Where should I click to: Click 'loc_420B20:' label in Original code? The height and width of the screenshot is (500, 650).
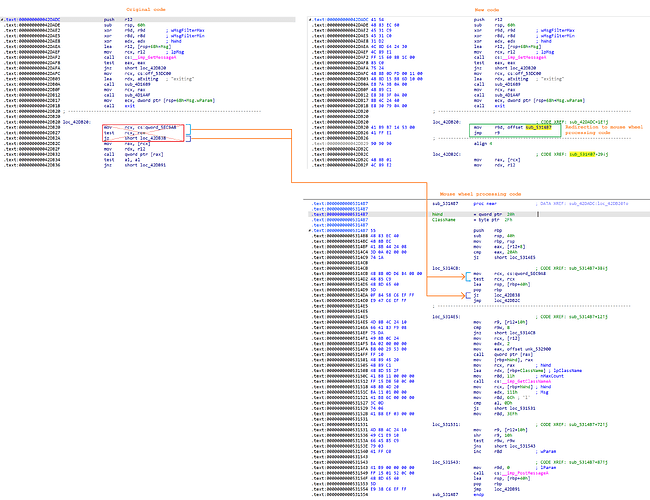(77, 122)
